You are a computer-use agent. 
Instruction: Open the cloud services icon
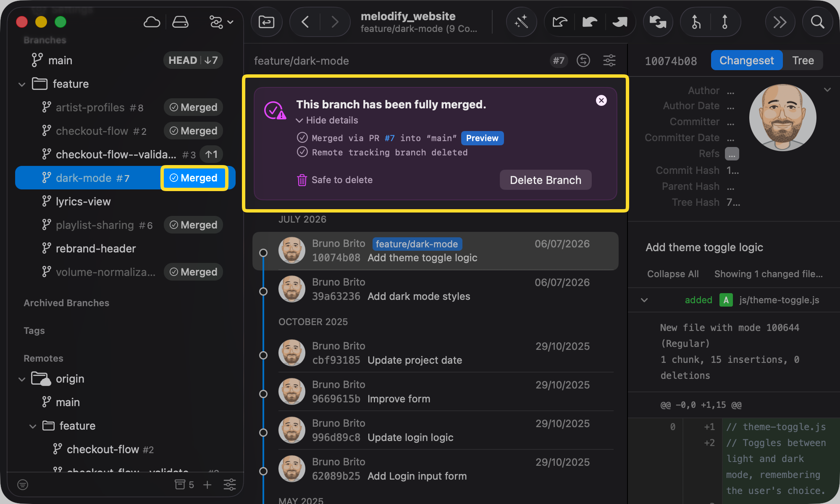152,22
